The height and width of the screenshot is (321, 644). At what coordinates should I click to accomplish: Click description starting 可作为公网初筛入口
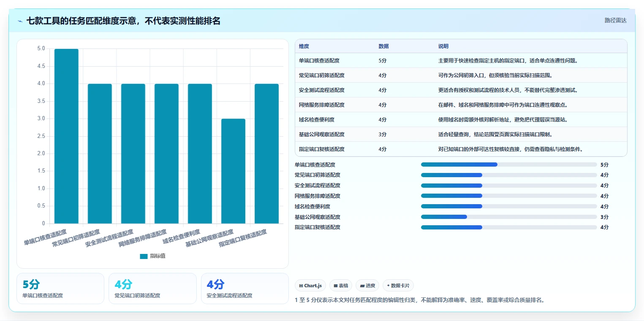coord(495,76)
